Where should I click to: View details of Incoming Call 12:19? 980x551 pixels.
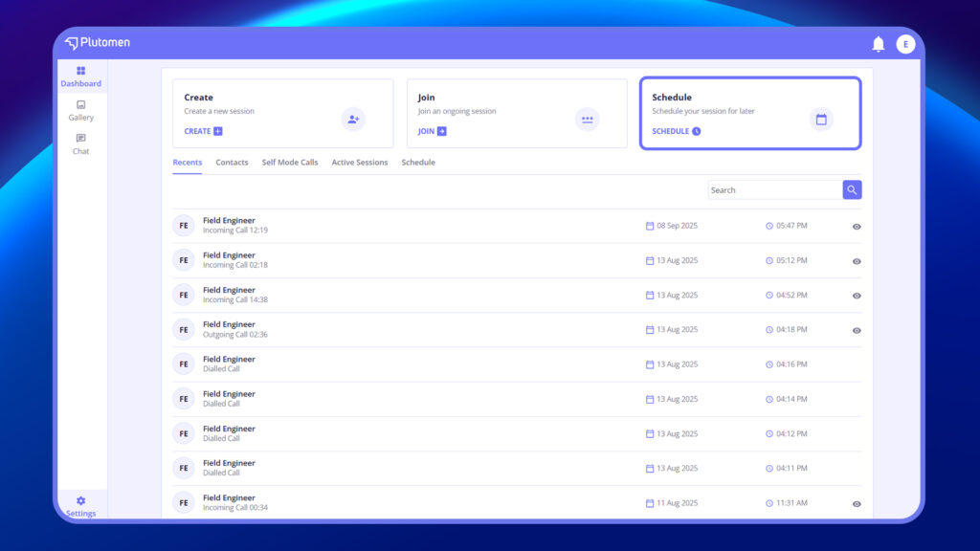pyautogui.click(x=857, y=227)
